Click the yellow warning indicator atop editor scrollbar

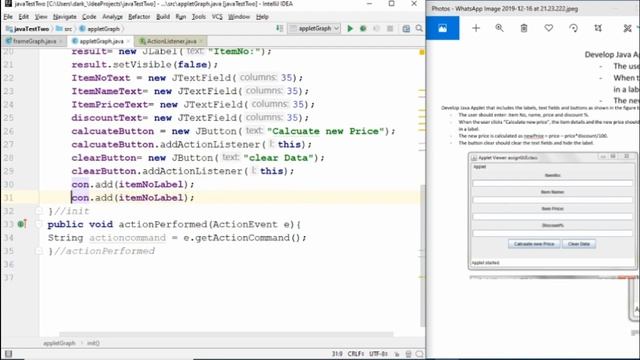[422, 52]
